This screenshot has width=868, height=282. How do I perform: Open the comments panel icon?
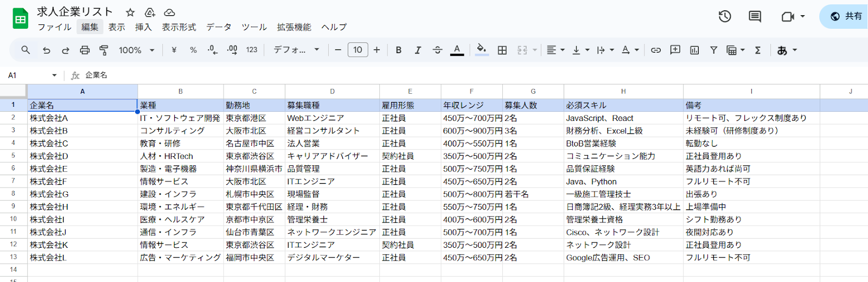tap(755, 16)
